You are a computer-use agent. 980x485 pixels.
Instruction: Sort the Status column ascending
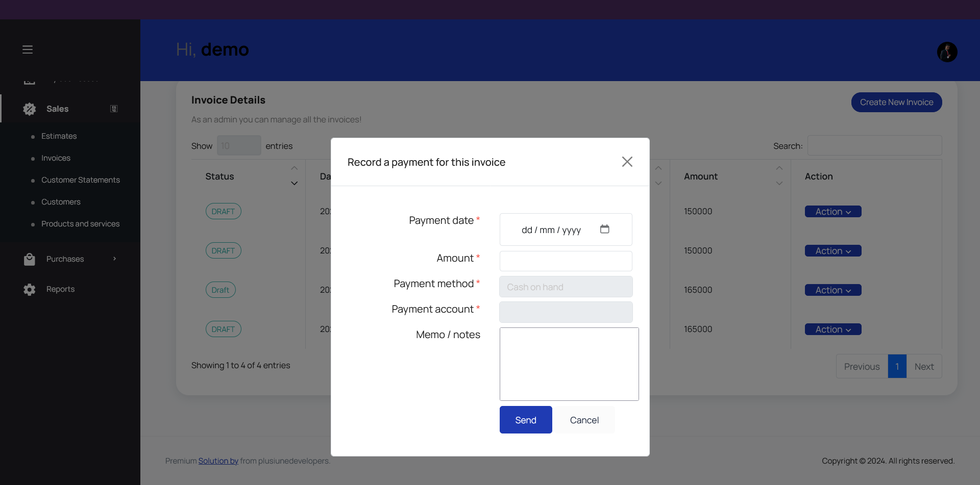(293, 168)
